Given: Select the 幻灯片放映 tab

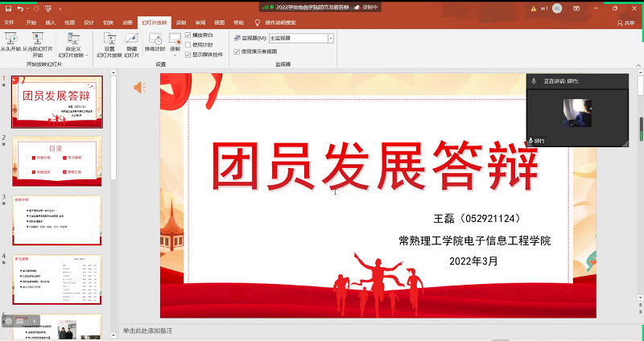Looking at the screenshot, I should 154,23.
